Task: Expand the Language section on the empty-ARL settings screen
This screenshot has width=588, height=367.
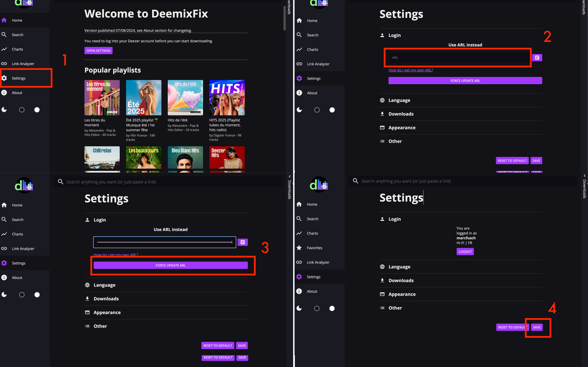Action: pyautogui.click(x=461, y=100)
